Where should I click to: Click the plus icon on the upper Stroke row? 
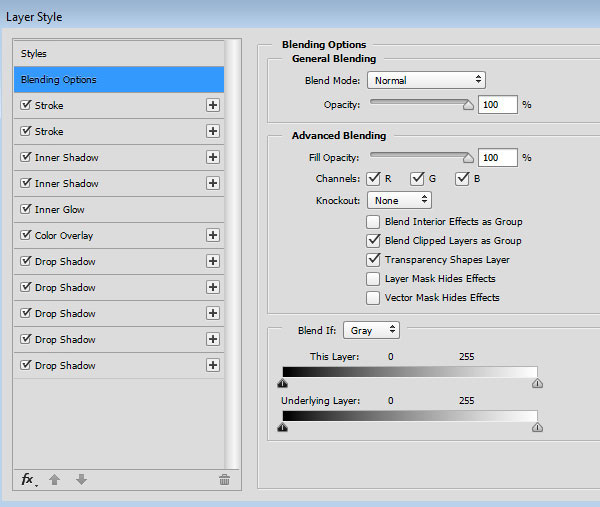pyautogui.click(x=213, y=105)
